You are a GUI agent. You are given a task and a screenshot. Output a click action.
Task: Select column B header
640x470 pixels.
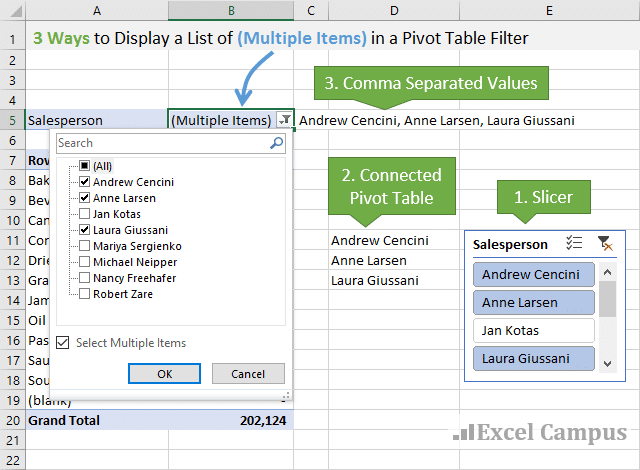(x=231, y=10)
